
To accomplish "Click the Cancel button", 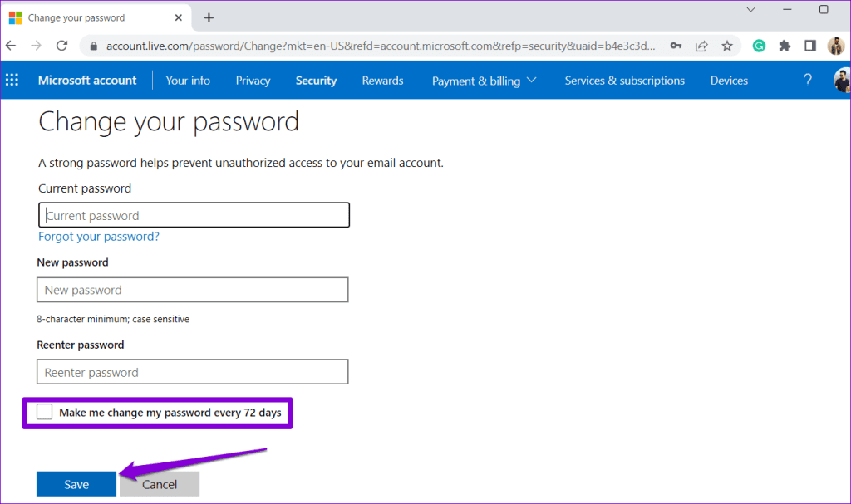I will click(160, 484).
